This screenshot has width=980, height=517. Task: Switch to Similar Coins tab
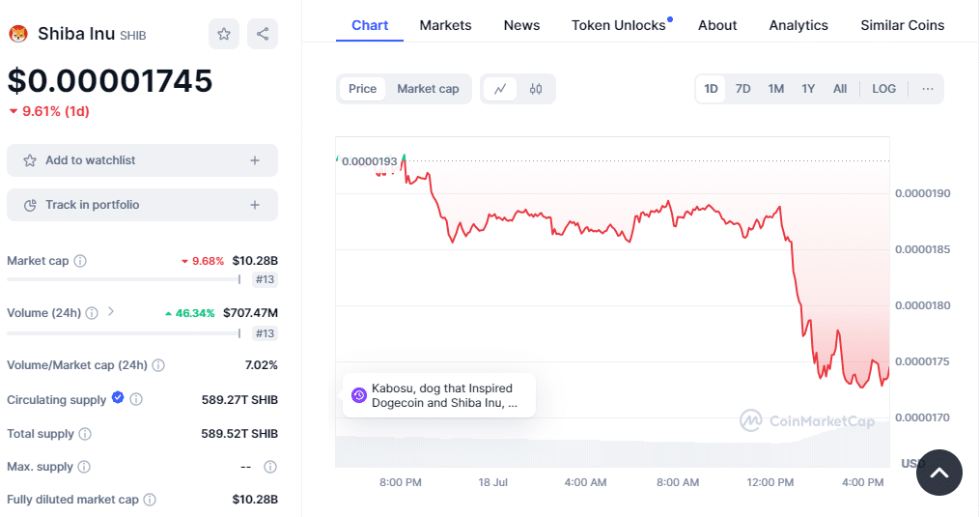pos(903,26)
